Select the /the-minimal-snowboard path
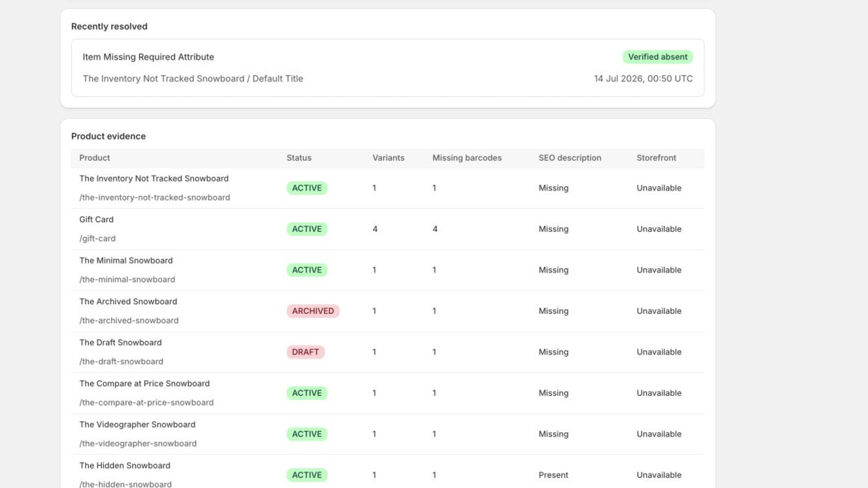This screenshot has height=488, width=868. [x=127, y=280]
